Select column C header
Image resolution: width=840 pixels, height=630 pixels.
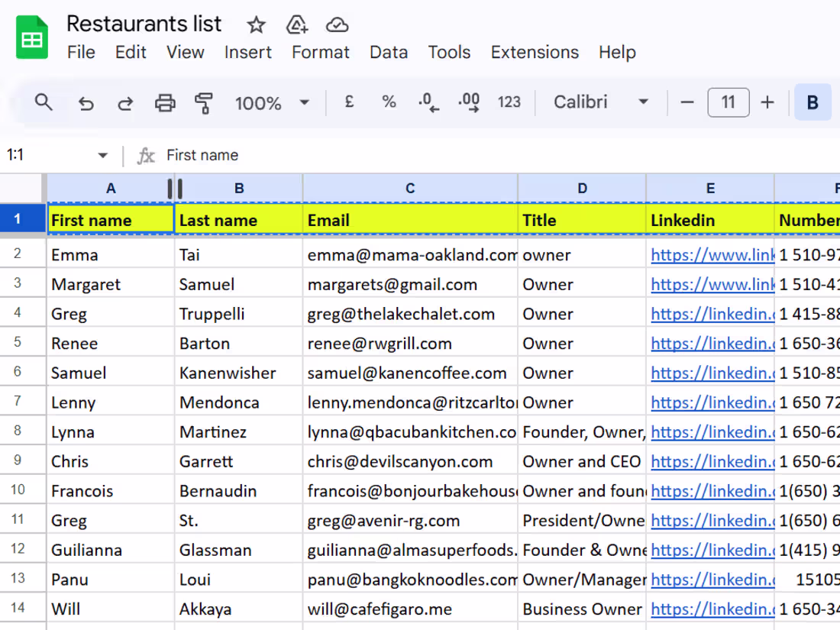click(x=410, y=189)
